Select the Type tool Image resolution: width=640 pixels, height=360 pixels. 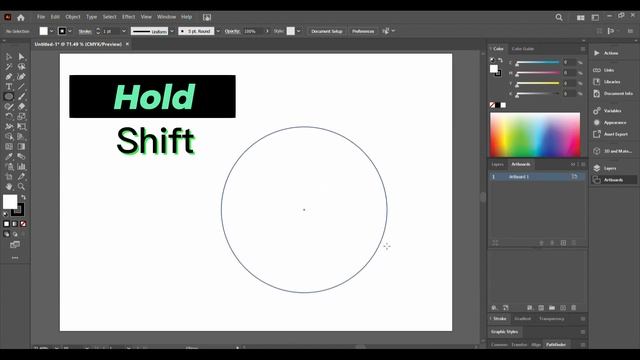[x=9, y=87]
